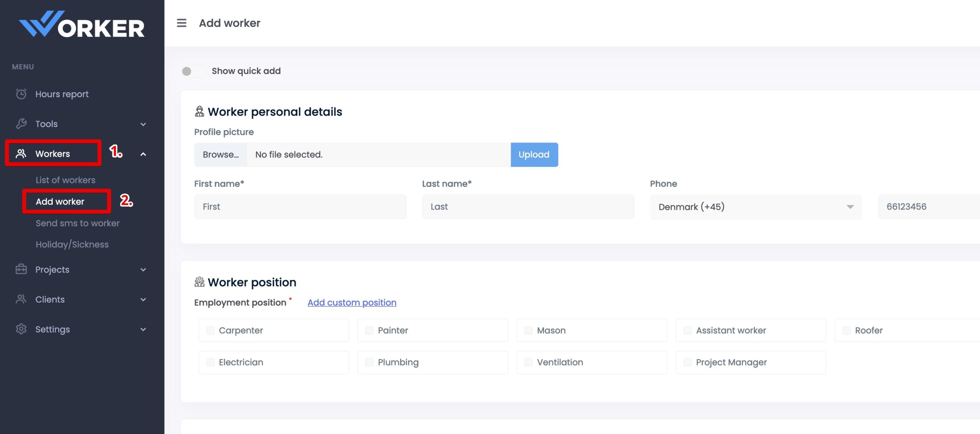The height and width of the screenshot is (434, 980).
Task: Check the Carpenter position checkbox
Action: click(211, 330)
